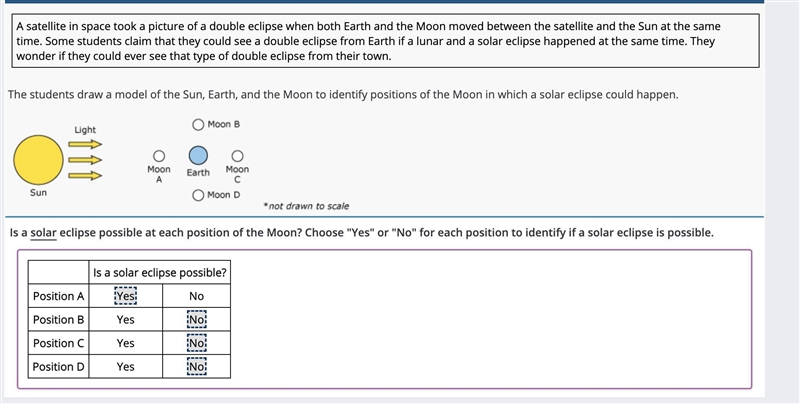The width and height of the screenshot is (800, 404).
Task: Click the blue Earth circle
Action: click(198, 155)
